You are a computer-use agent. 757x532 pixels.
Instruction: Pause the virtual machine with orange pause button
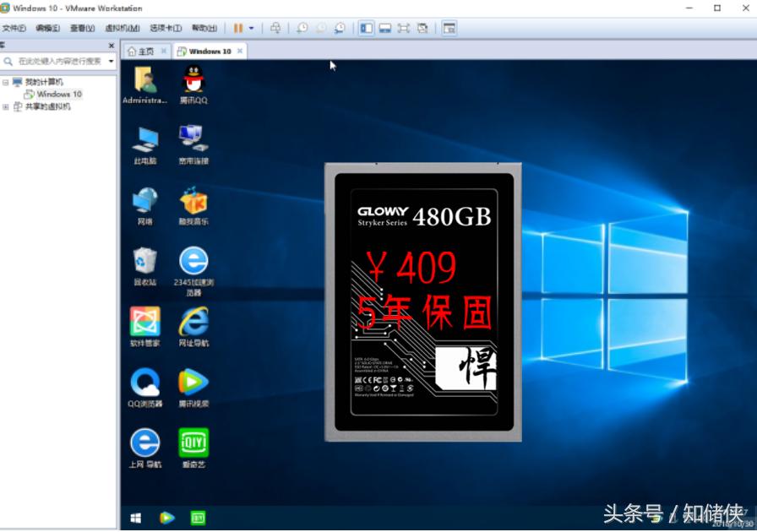[x=238, y=28]
